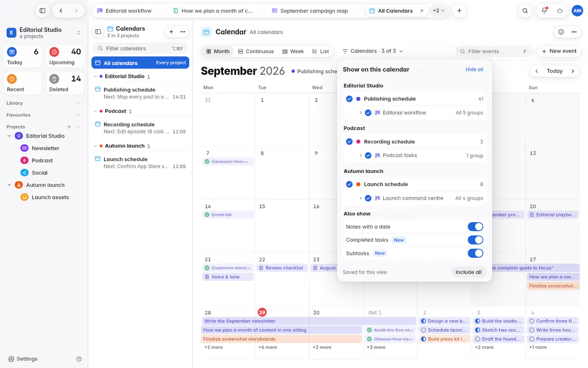Expand Editorial workflow groups chevron
Viewport: 588px width, 368px height.
click(x=361, y=113)
